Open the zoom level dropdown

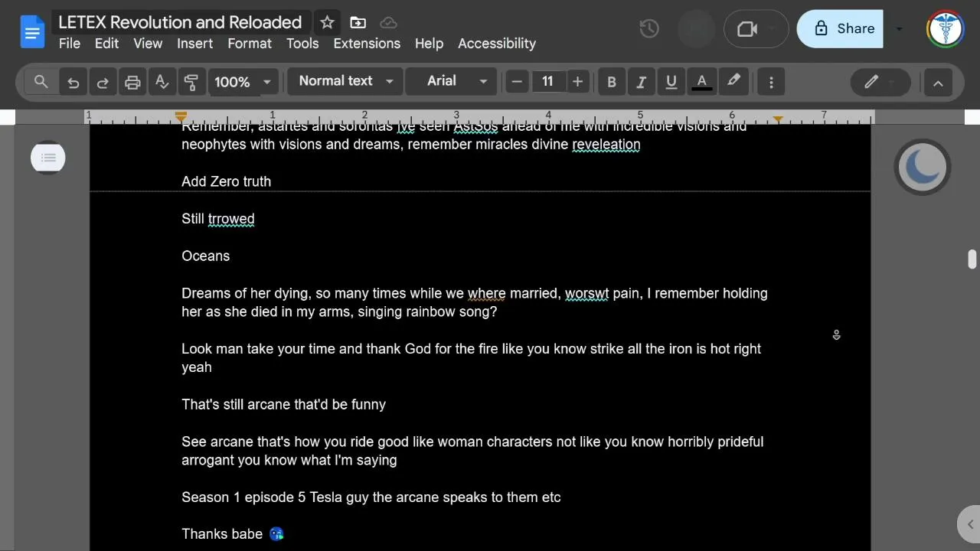pyautogui.click(x=243, y=82)
